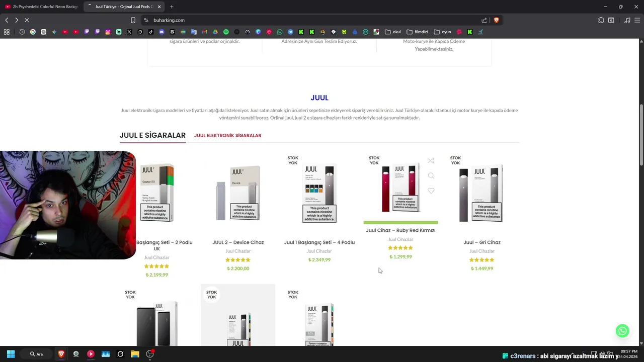Click the Ara taskbar search box
The width and height of the screenshot is (644, 362).
(x=36, y=354)
